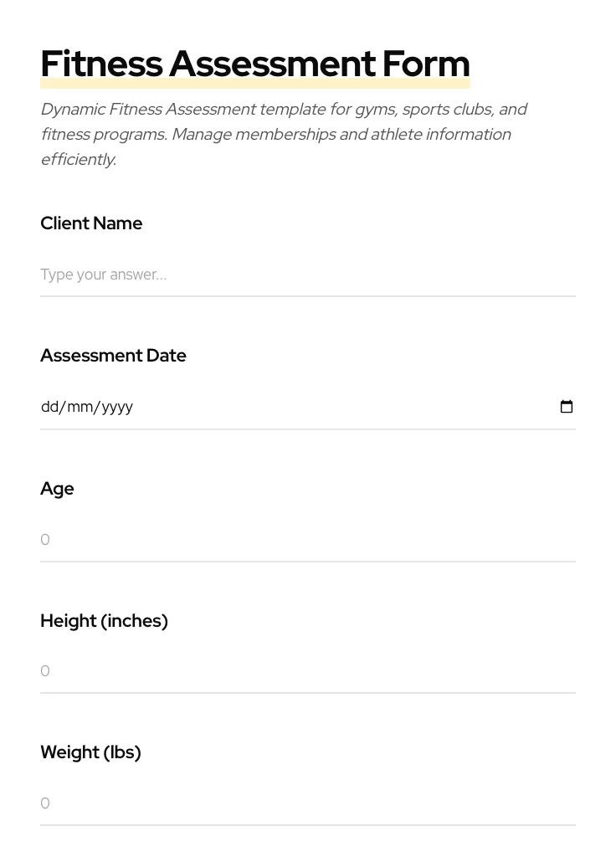Click the day segment of the date field
The width and height of the screenshot is (616, 857).
click(x=49, y=407)
